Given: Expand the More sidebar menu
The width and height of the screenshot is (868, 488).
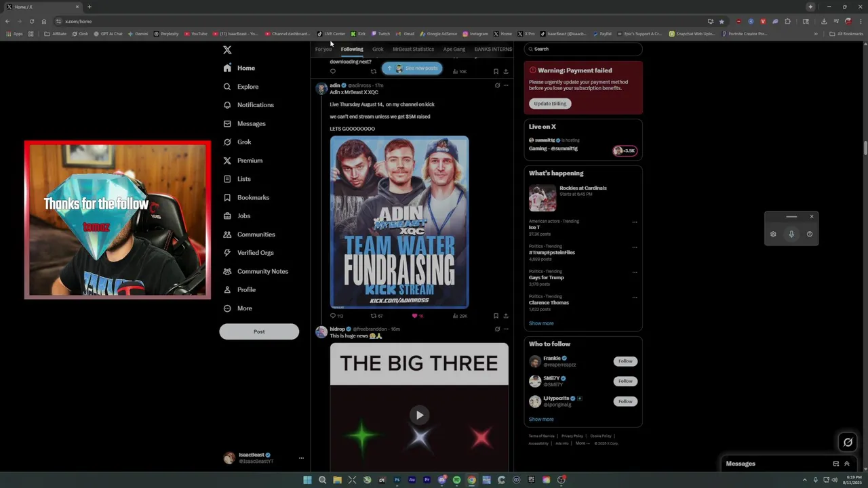Looking at the screenshot, I should [x=238, y=308].
